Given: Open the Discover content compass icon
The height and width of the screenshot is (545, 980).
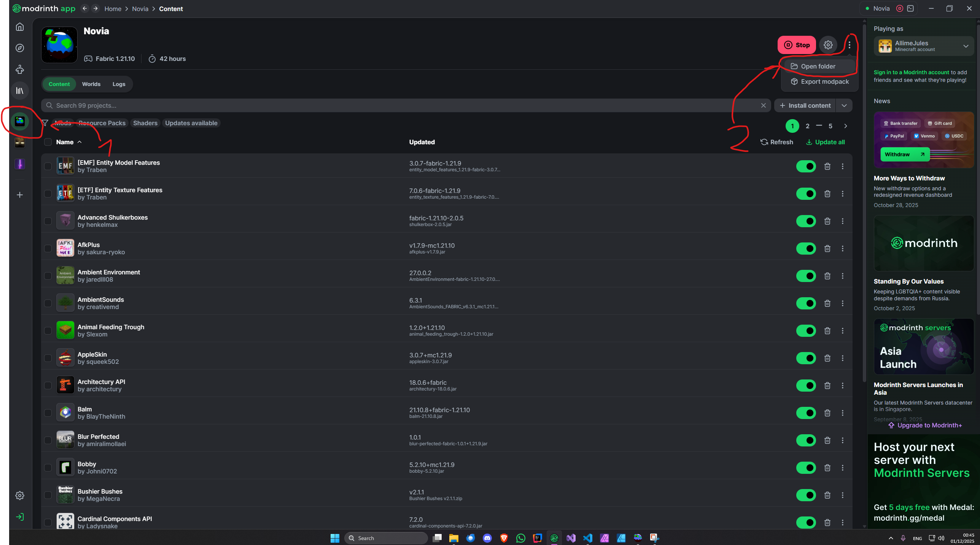Looking at the screenshot, I should (x=20, y=48).
